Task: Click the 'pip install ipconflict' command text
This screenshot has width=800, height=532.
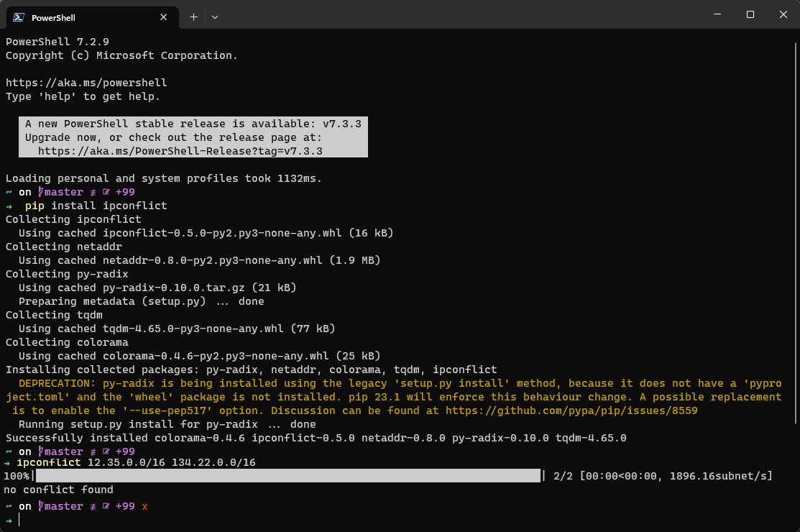Action: click(x=96, y=206)
